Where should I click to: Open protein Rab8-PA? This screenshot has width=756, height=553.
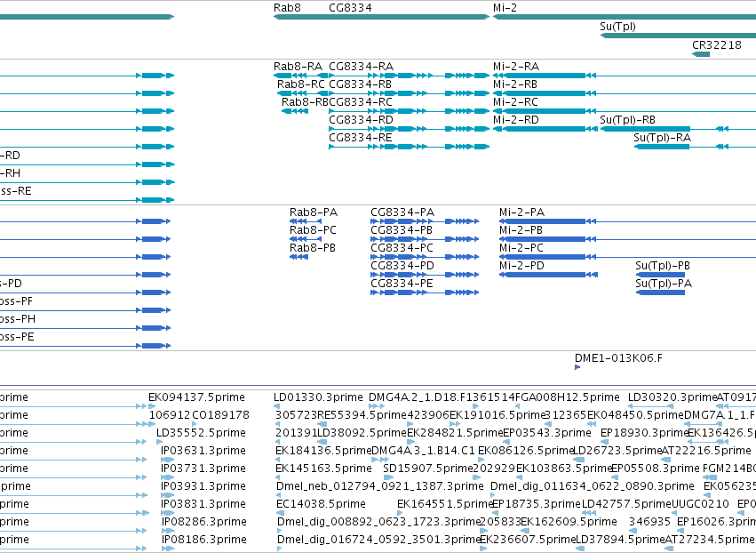pyautogui.click(x=314, y=212)
